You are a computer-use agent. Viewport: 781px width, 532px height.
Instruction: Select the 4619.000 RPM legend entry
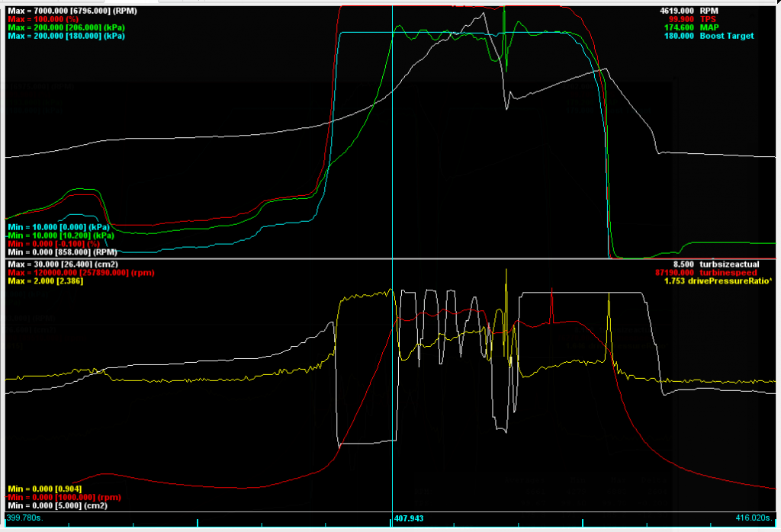click(x=689, y=11)
